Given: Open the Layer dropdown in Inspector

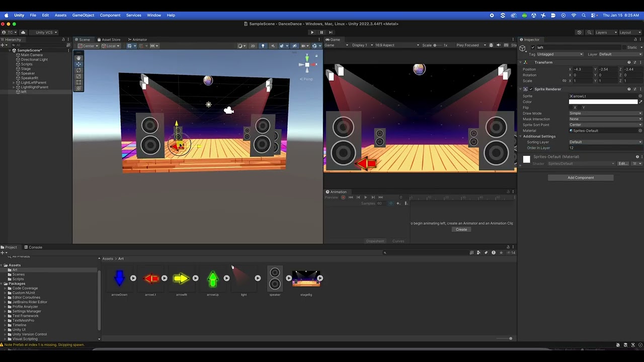Looking at the screenshot, I should 620,54.
